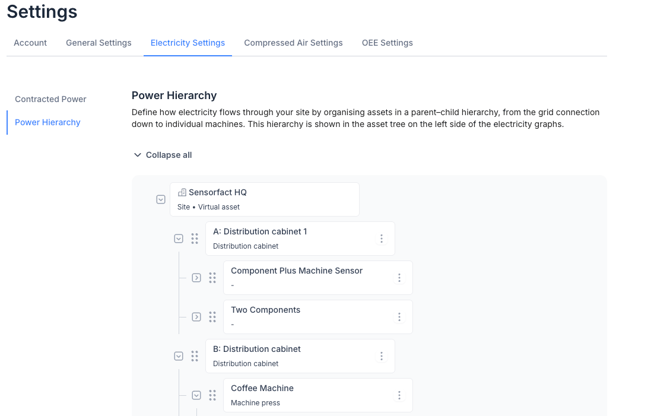This screenshot has width=670, height=416.
Task: Expand the Component Plus Machine Sensor node
Action: (x=197, y=278)
